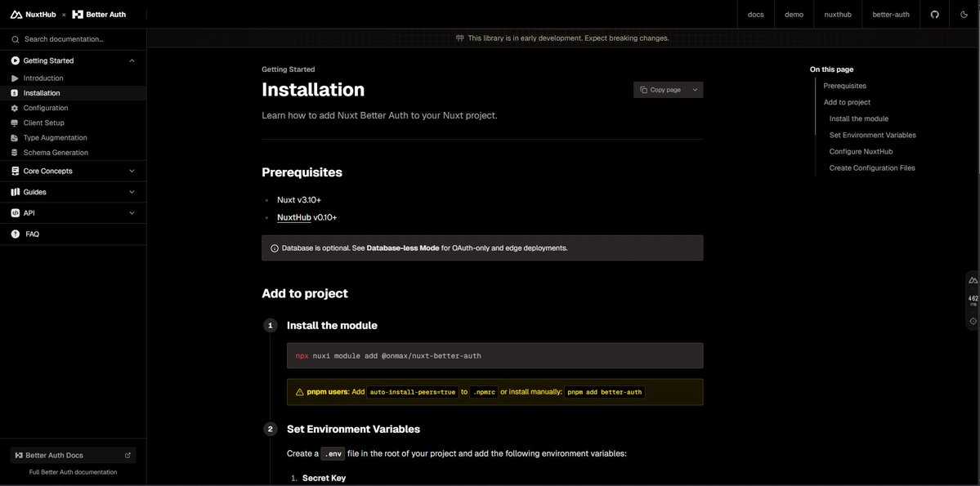Screen dimensions: 980x486
Task: Open the GitHub repository icon
Action: 934,15
